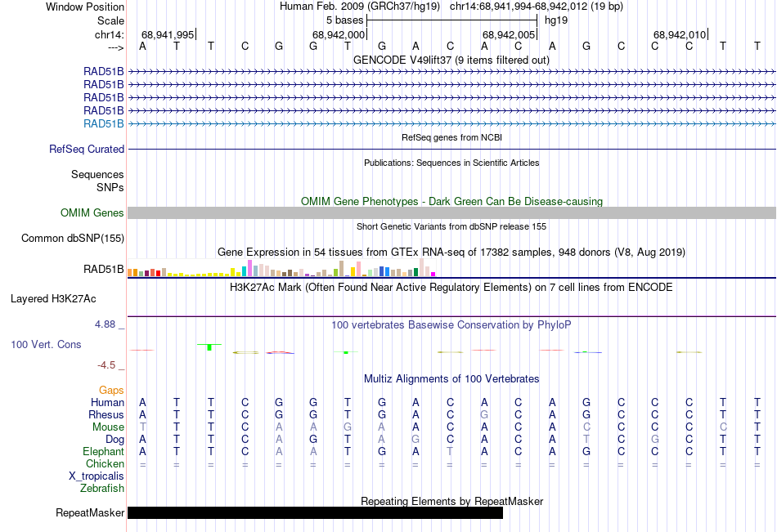Click the Sequences track label

pyautogui.click(x=97, y=174)
